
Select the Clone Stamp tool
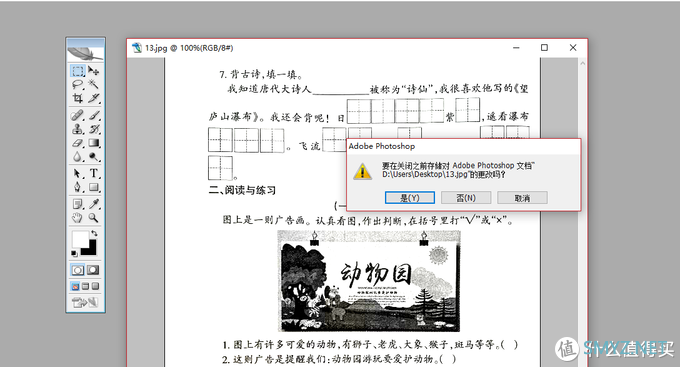pos(78,129)
